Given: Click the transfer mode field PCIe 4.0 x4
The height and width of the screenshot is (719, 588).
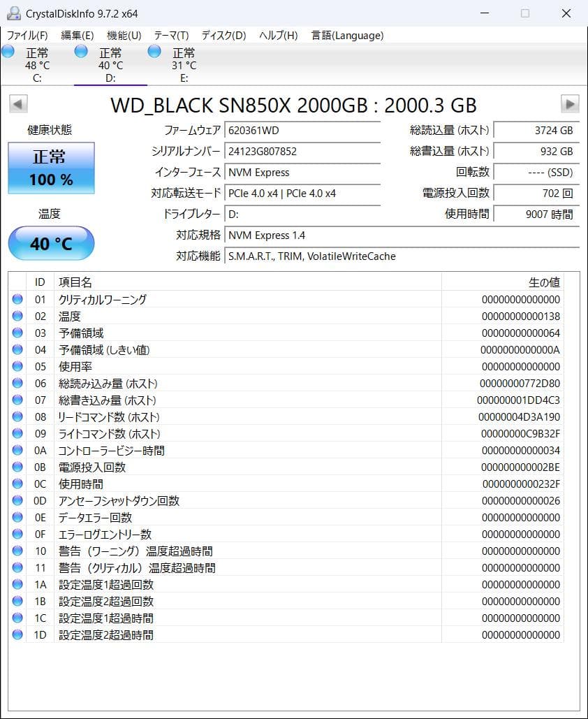Looking at the screenshot, I should (x=302, y=194).
